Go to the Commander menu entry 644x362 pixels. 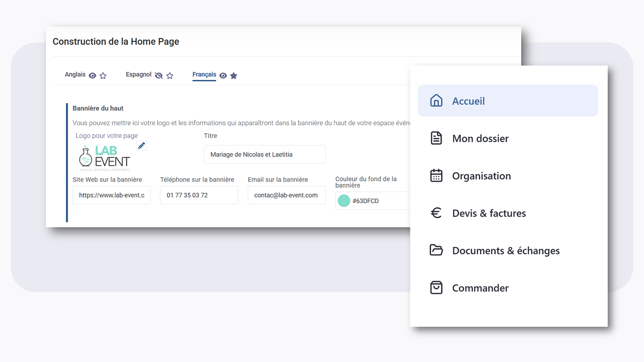(480, 288)
